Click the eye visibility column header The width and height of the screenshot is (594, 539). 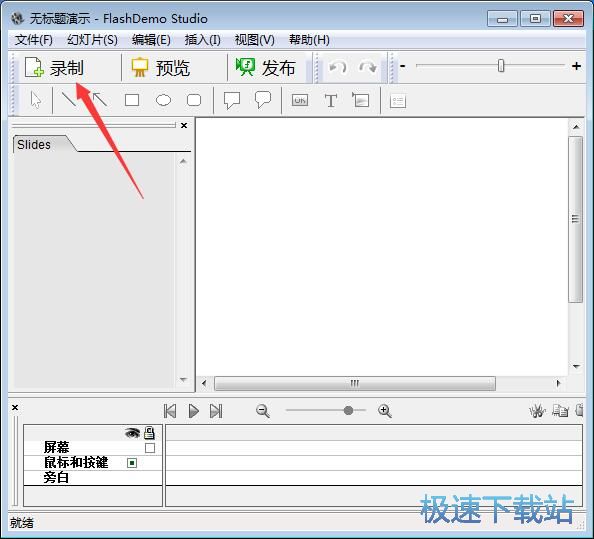pos(132,433)
